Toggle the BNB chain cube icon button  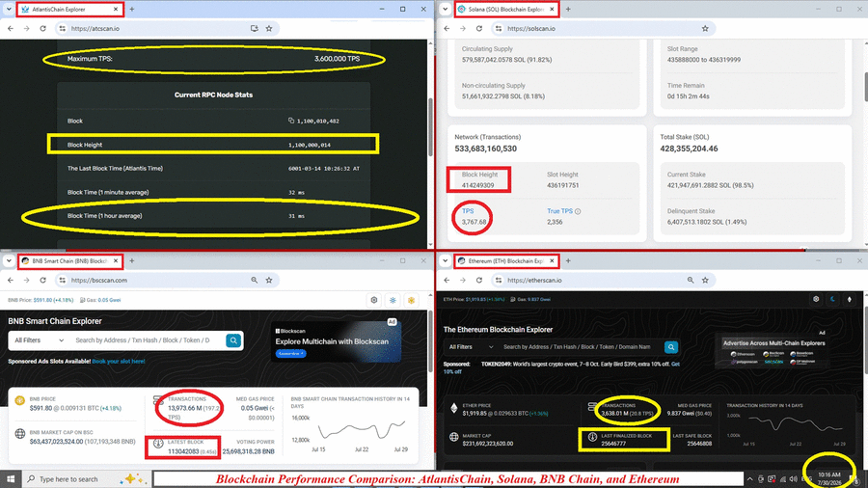pyautogui.click(x=411, y=300)
